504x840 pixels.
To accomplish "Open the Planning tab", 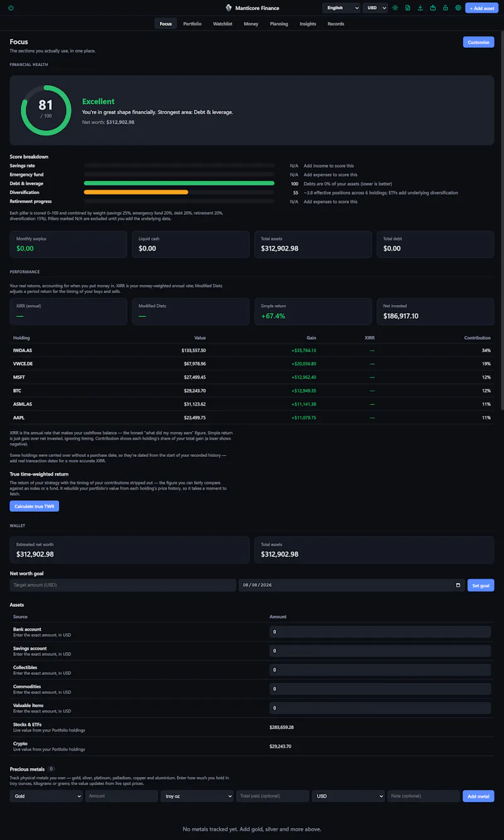I will point(279,24).
